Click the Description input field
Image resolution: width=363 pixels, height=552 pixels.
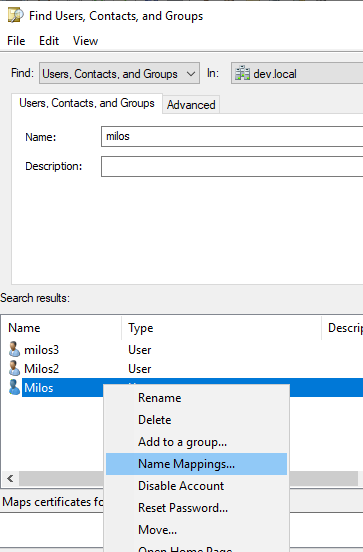pos(232,167)
